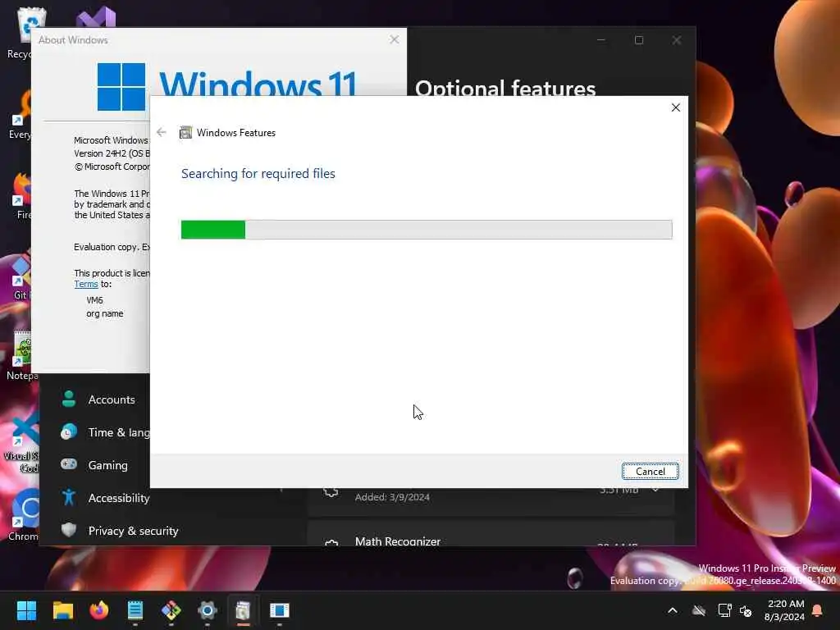Switch to Windows Features taskbar app
This screenshot has width=840, height=630.
(x=243, y=610)
